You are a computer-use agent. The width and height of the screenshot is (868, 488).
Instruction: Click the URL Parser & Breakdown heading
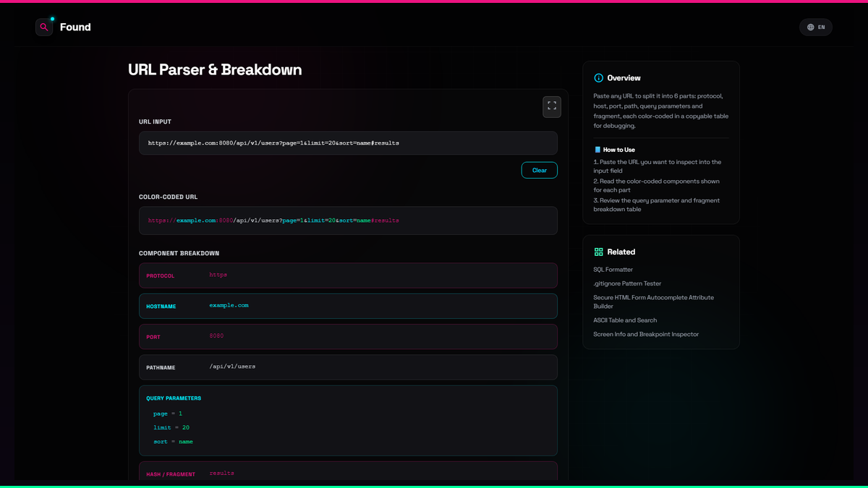coord(215,70)
